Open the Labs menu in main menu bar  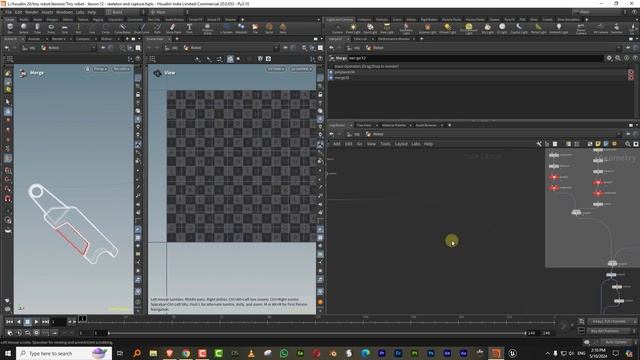(80, 12)
